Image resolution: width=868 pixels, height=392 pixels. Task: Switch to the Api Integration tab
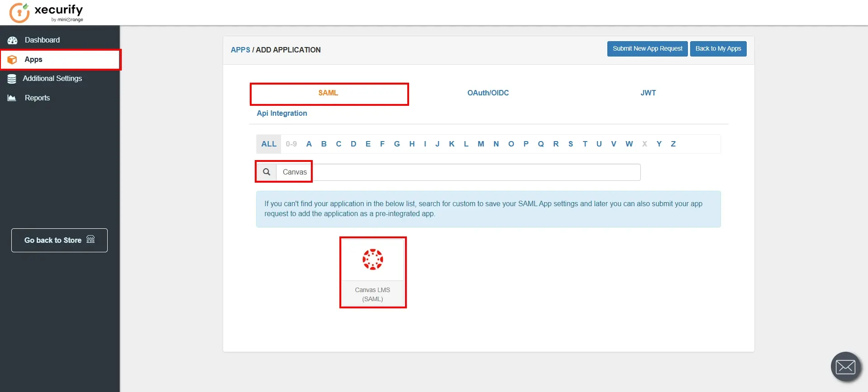282,113
